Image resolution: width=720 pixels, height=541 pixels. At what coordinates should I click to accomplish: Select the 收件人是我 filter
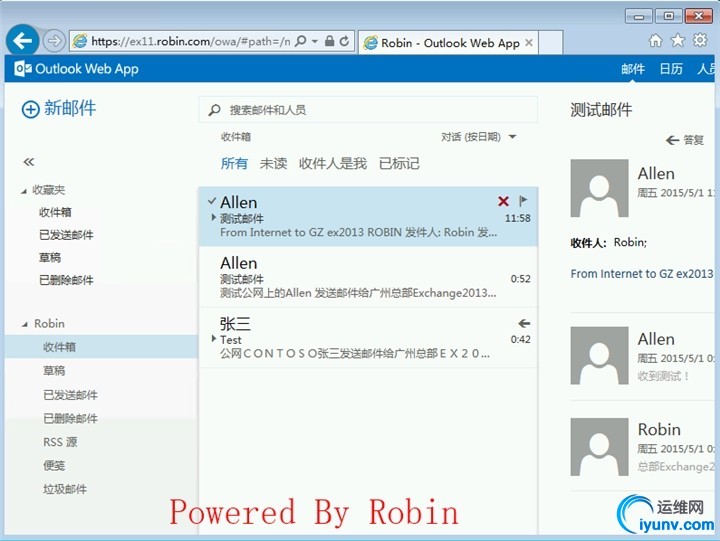coord(333,163)
